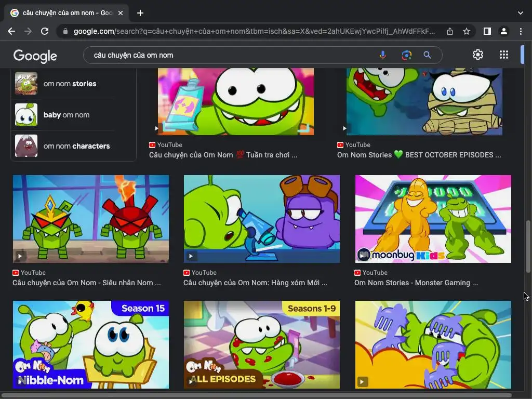Viewport: 532px width, 399px height.
Task: Click the lock icon in address bar
Action: [65, 31]
